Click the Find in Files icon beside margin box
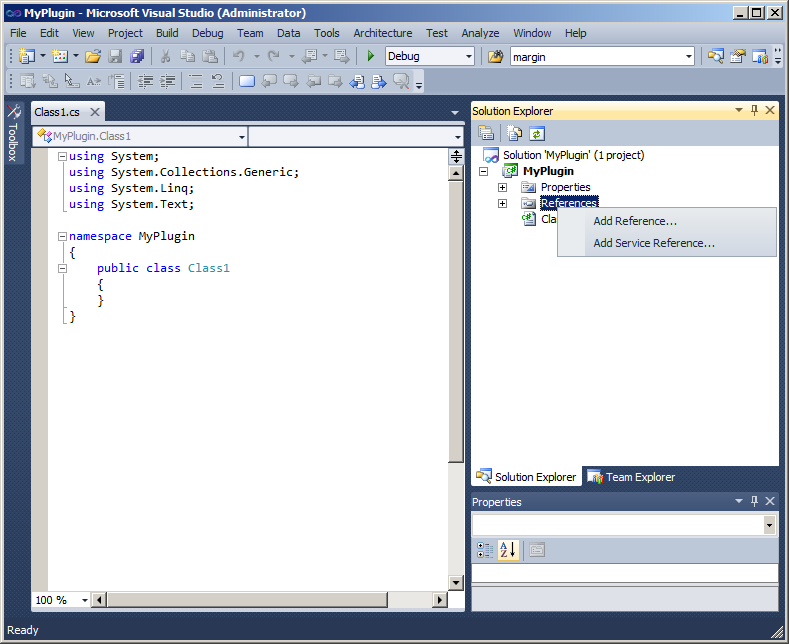Viewport: 789px width, 644px height. (496, 56)
